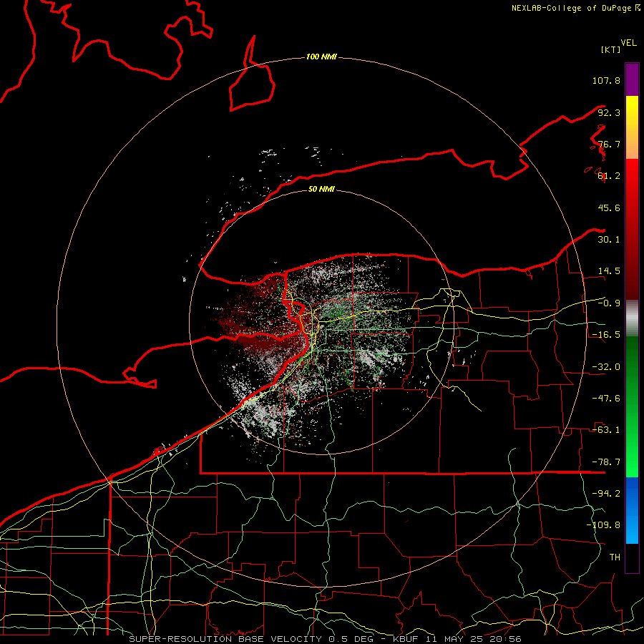This screenshot has width=644, height=644.
Task: Click the 100 NMI range ring label
Action: point(321,57)
